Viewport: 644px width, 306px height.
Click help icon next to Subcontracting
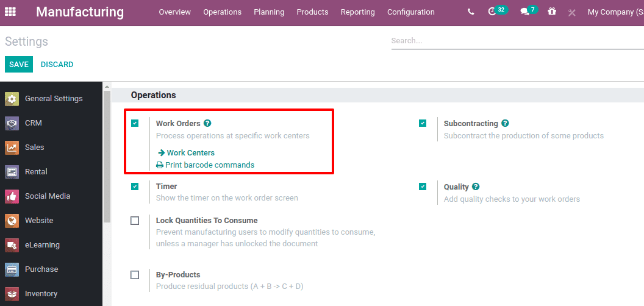pos(505,123)
